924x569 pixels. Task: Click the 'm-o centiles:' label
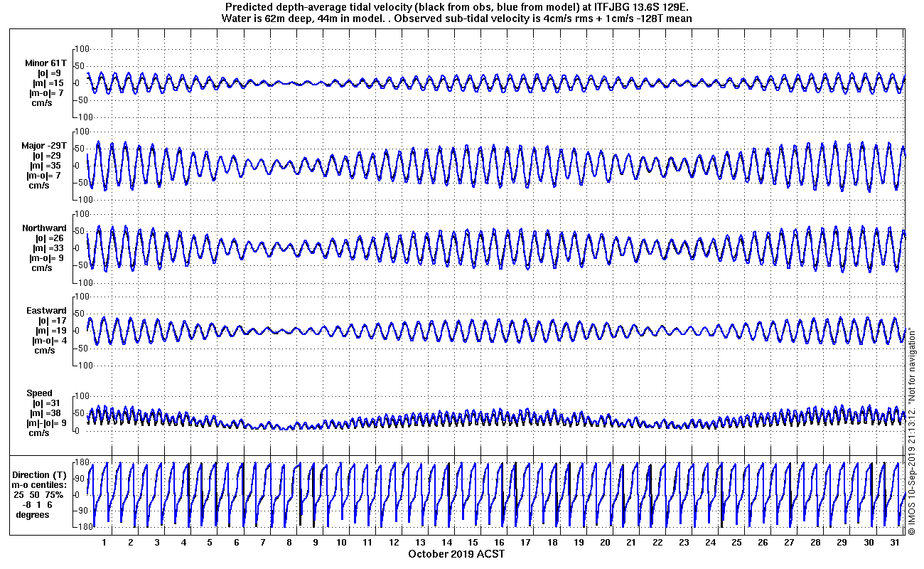[x=38, y=484]
